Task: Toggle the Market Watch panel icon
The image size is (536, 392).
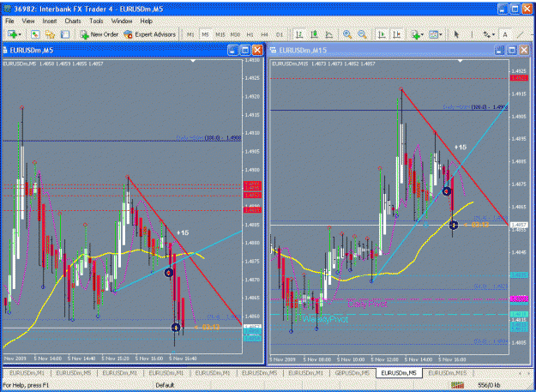Action: pyautogui.click(x=35, y=34)
